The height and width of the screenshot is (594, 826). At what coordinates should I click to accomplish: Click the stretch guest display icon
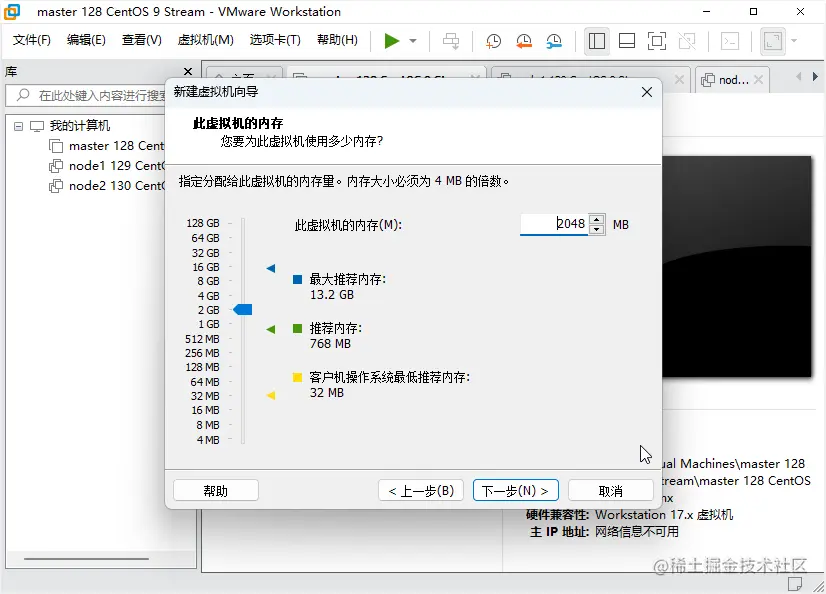click(773, 41)
